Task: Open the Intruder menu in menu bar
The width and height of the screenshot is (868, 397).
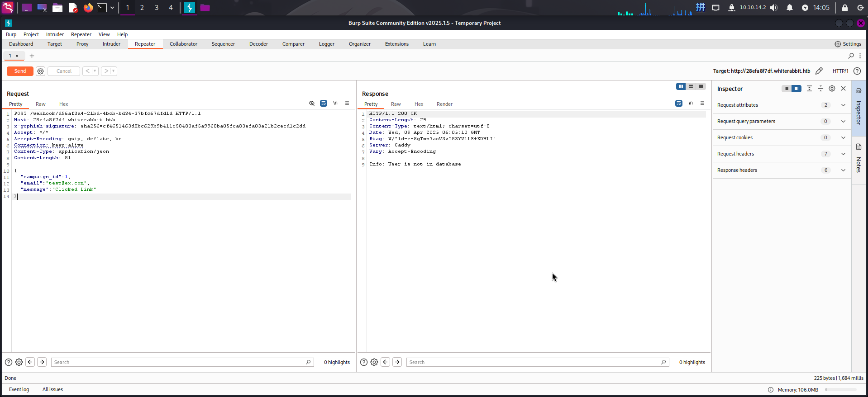Action: (x=55, y=34)
